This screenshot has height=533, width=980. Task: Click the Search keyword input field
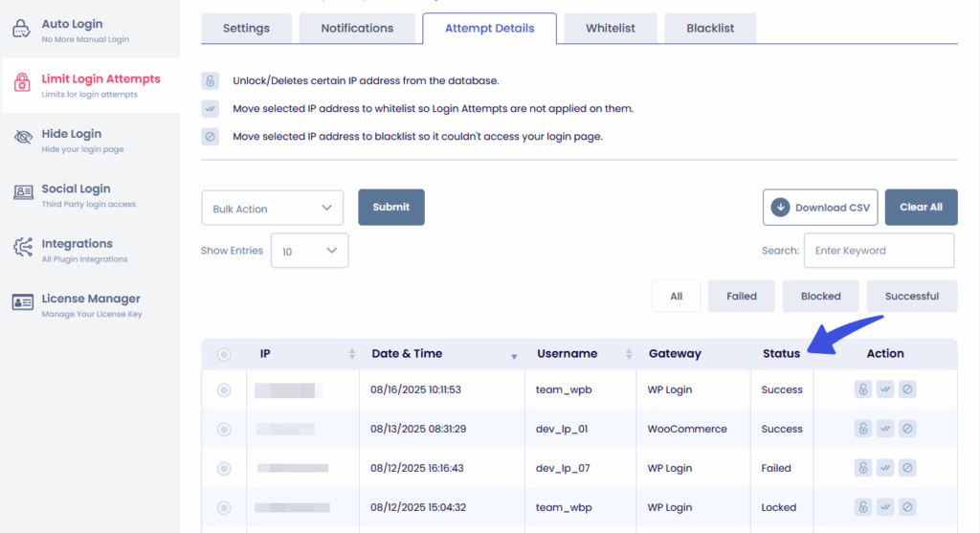[879, 251]
